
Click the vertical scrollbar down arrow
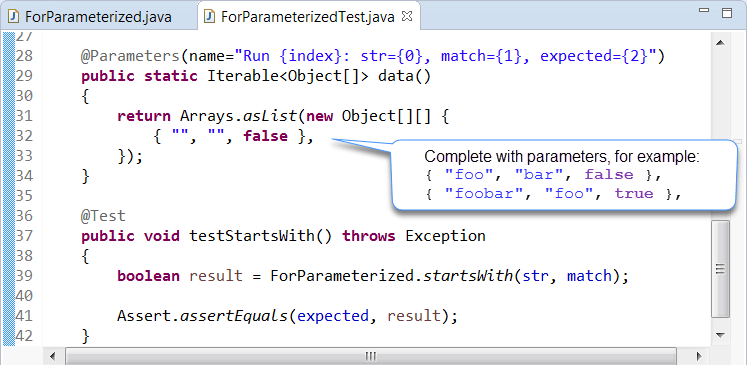tap(720, 335)
